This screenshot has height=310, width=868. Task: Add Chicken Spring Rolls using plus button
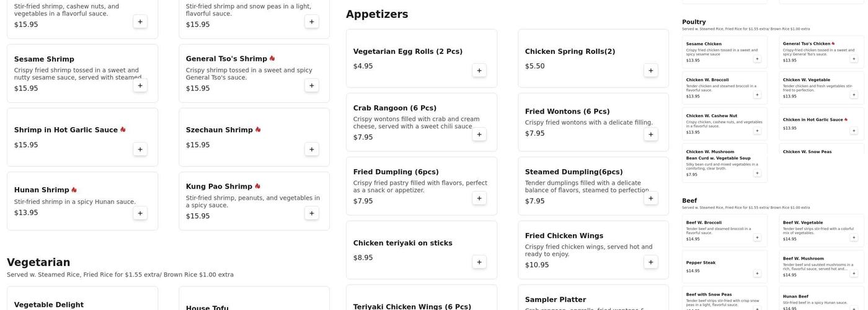tap(650, 71)
